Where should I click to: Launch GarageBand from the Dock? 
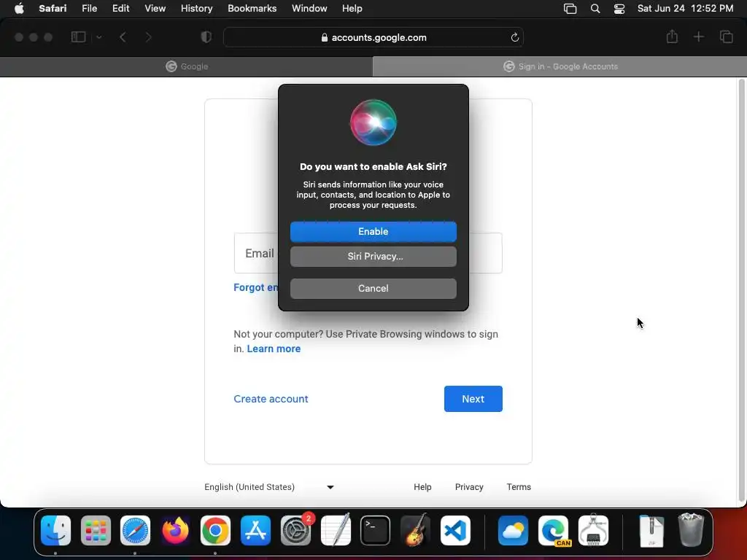pos(415,530)
